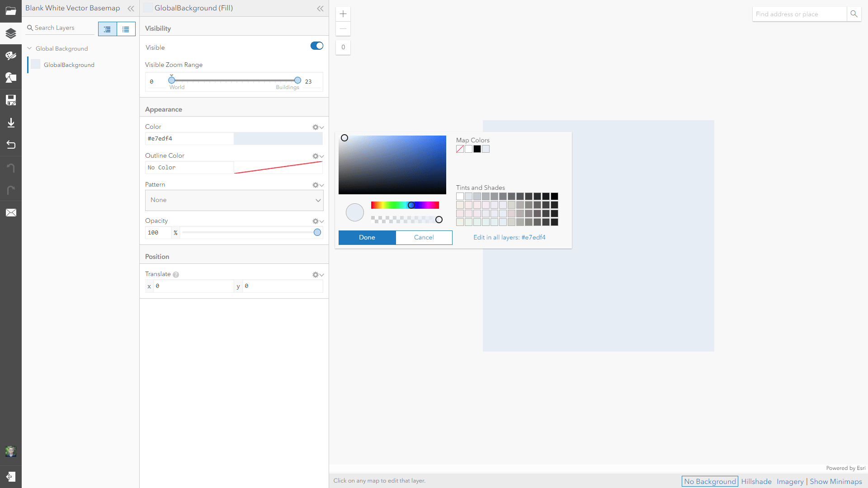This screenshot has height=488, width=868.
Task: Collapse the Global Background group
Action: coord(29,48)
